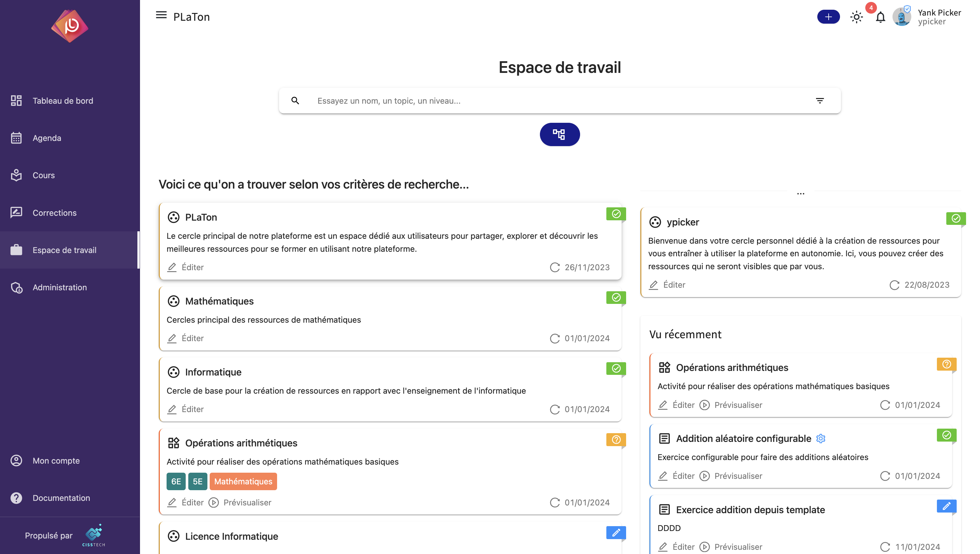This screenshot has width=980, height=554.
Task: Click the Tableau de bord sidebar icon
Action: click(16, 100)
